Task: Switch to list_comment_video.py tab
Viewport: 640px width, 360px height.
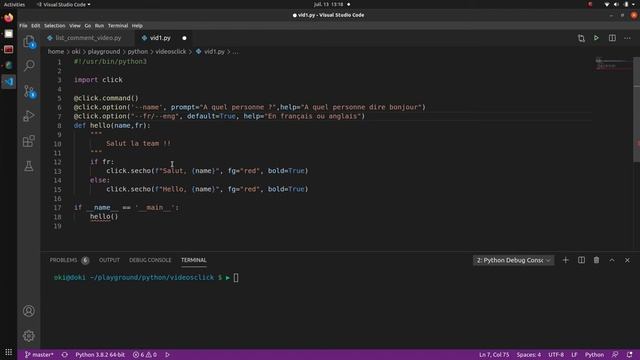Action: [x=88, y=38]
